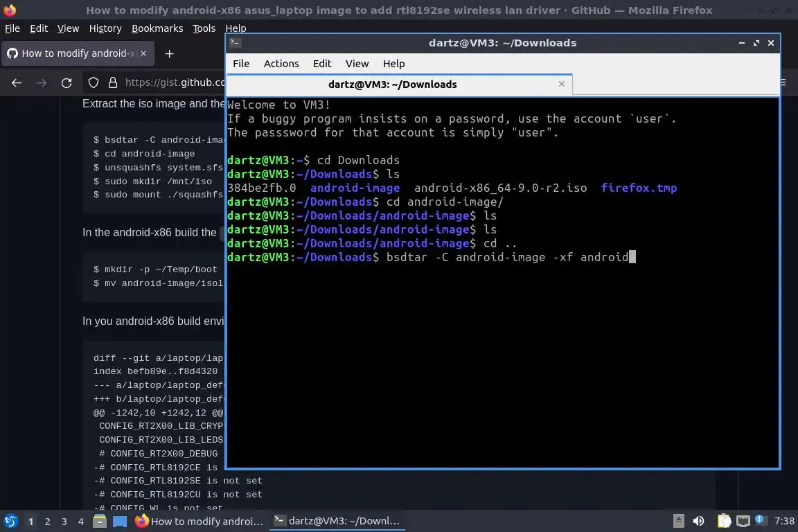Open a new Firefox tab with plus button

[170, 53]
